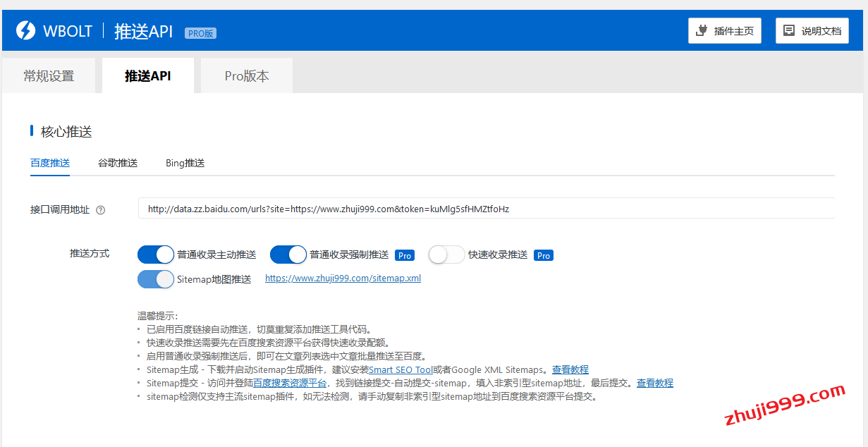
Task: Click the hint starting sitemap检测仅支持
Action: [x=372, y=396]
